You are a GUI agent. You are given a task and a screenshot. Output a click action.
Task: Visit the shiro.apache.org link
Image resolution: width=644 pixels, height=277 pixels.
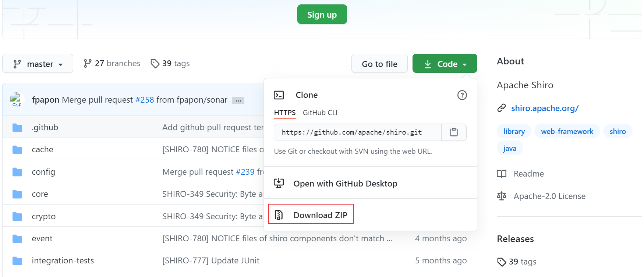coord(545,108)
